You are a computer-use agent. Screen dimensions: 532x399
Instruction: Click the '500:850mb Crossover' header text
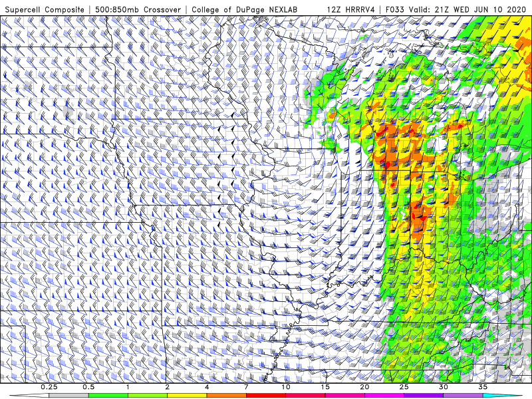pyautogui.click(x=138, y=9)
